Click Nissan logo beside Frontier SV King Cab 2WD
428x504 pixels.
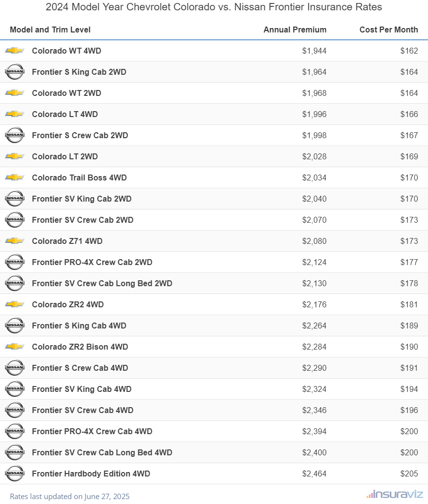[x=15, y=199]
